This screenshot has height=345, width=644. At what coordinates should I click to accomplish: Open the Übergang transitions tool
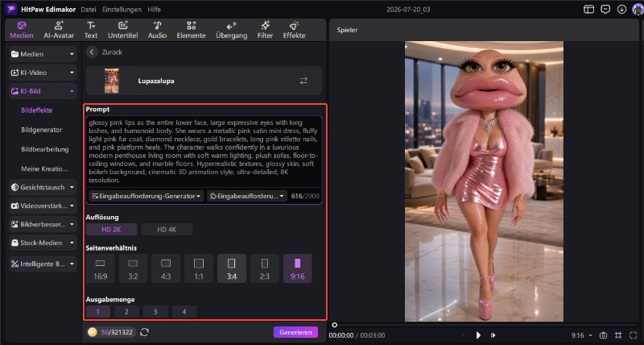coord(232,30)
